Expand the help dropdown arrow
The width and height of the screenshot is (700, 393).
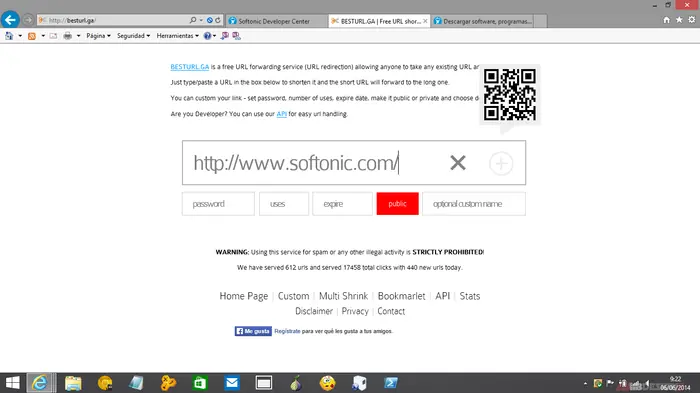click(215, 36)
